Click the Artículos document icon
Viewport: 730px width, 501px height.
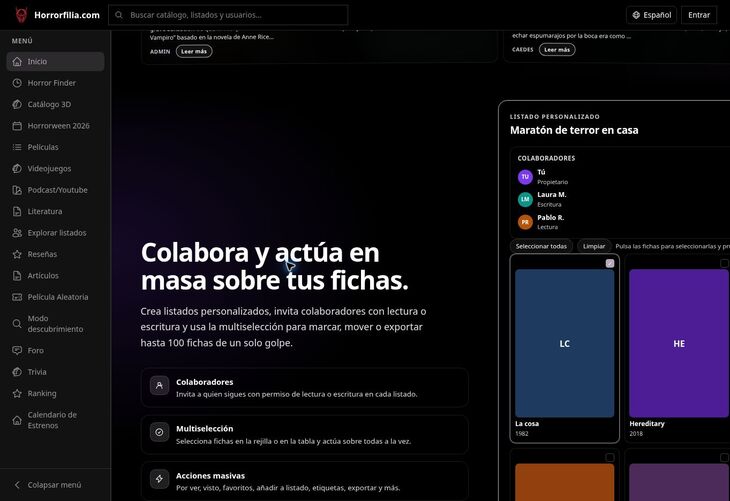tap(17, 276)
